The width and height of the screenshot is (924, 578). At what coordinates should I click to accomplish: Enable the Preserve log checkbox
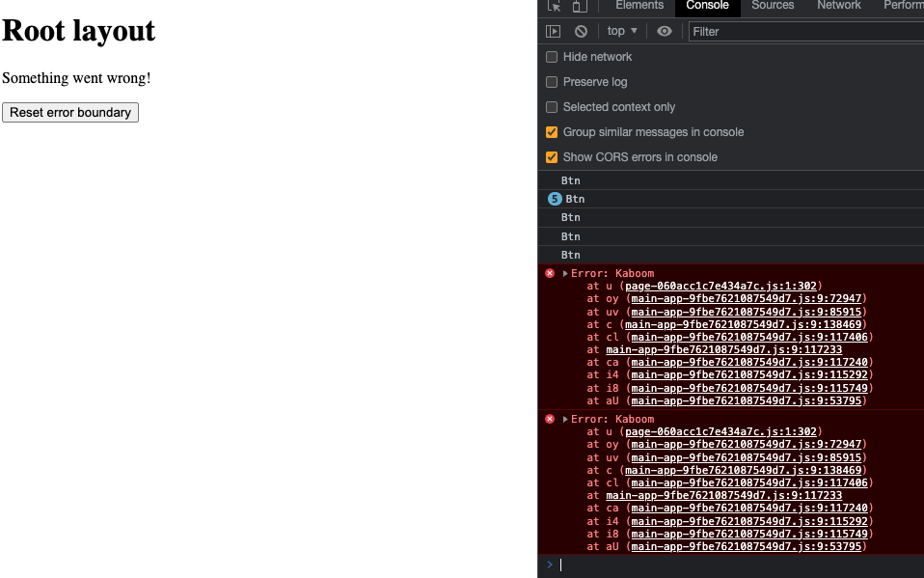[x=552, y=82]
